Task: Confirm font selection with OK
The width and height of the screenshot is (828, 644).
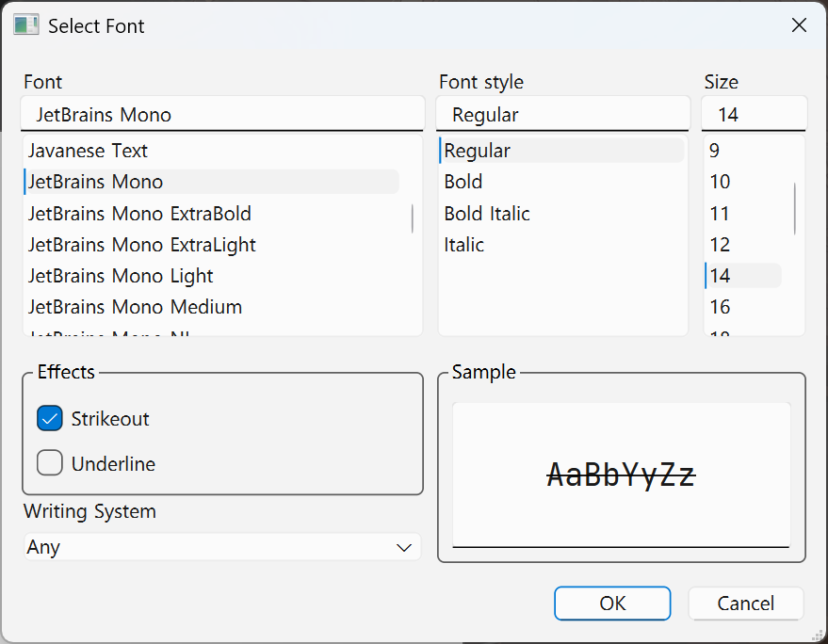Action: coord(612,604)
